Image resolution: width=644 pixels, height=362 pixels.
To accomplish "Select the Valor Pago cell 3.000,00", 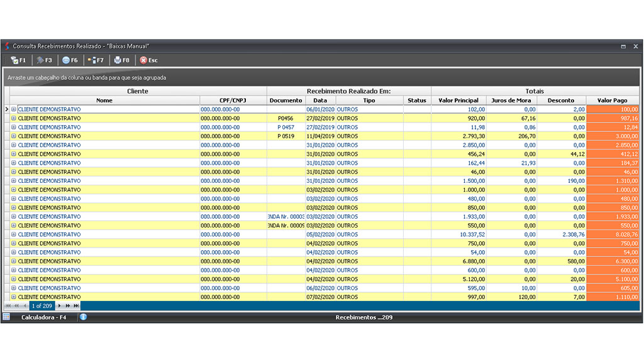I will 613,136.
